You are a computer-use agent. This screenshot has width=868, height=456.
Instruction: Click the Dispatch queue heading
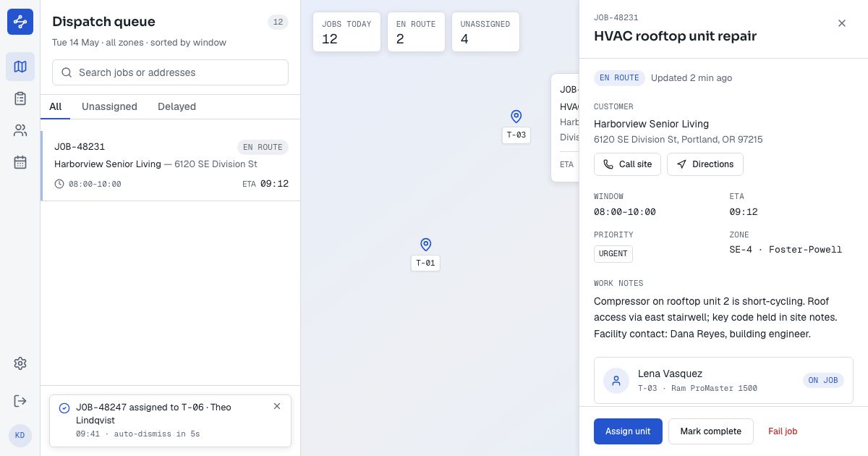[103, 22]
